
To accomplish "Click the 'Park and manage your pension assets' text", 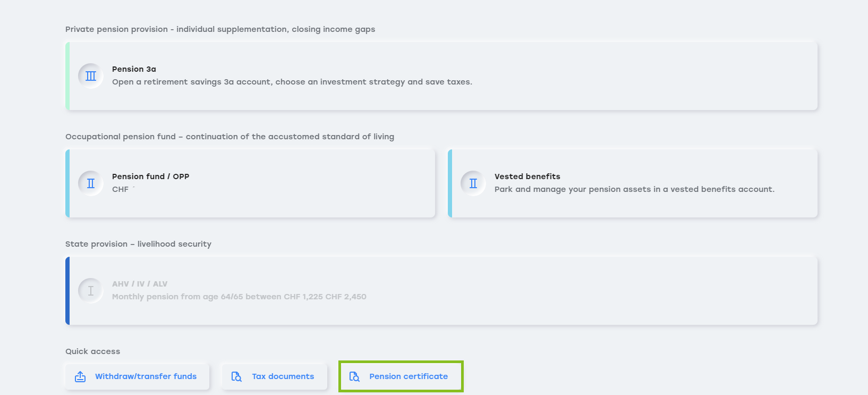I will 634,189.
